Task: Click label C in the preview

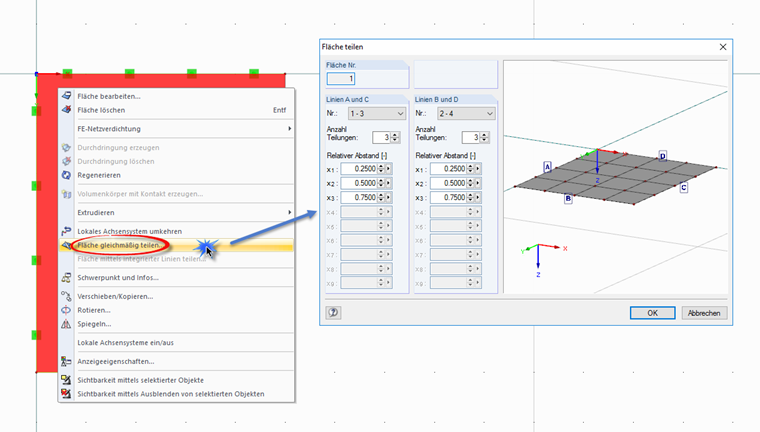Action: tap(683, 188)
